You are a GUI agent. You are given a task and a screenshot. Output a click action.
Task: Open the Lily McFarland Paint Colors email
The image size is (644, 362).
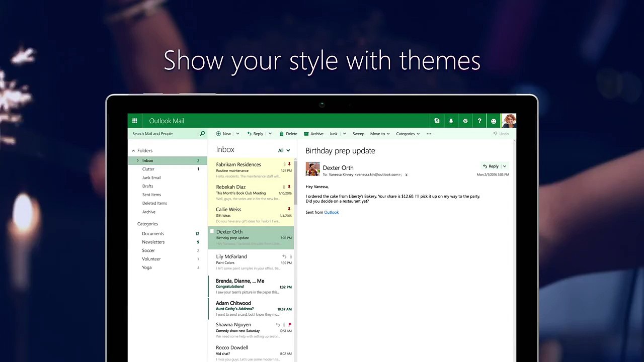pos(251,262)
